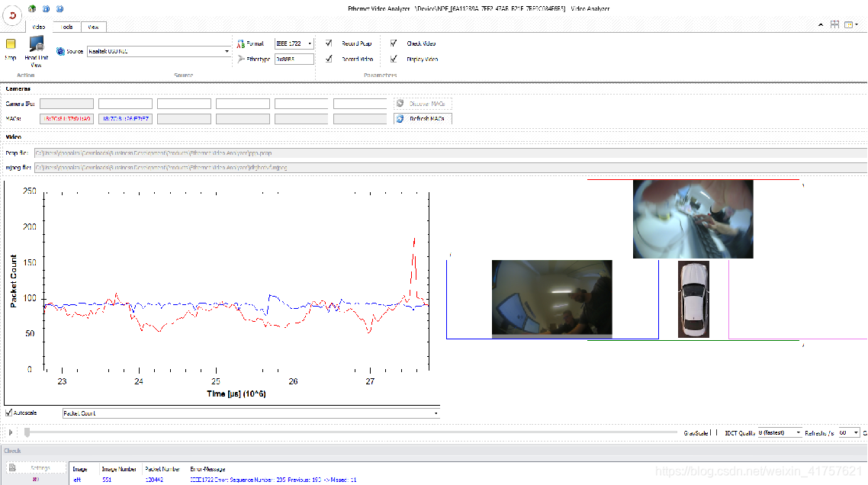Click the Refresh MACs icon
This screenshot has width=868, height=485.
(x=400, y=118)
